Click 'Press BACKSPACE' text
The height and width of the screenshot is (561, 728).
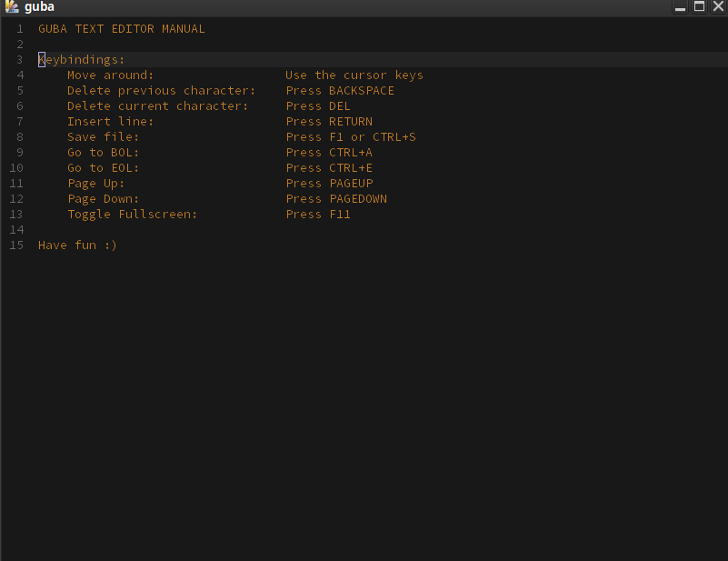click(x=340, y=91)
